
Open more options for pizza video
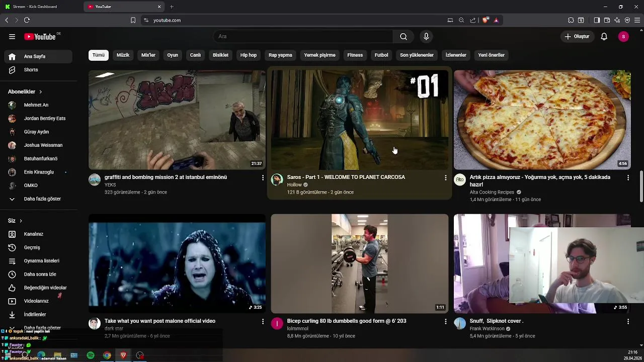(628, 177)
